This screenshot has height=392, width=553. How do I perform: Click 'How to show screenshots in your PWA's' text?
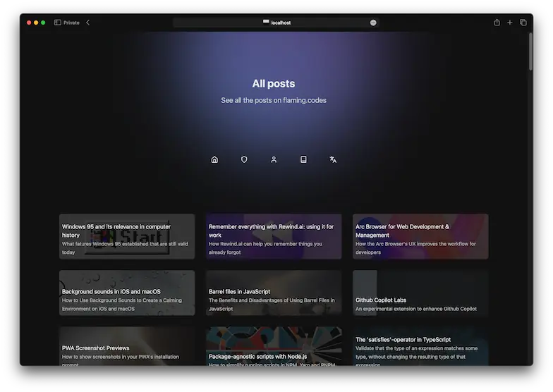[x=120, y=359]
